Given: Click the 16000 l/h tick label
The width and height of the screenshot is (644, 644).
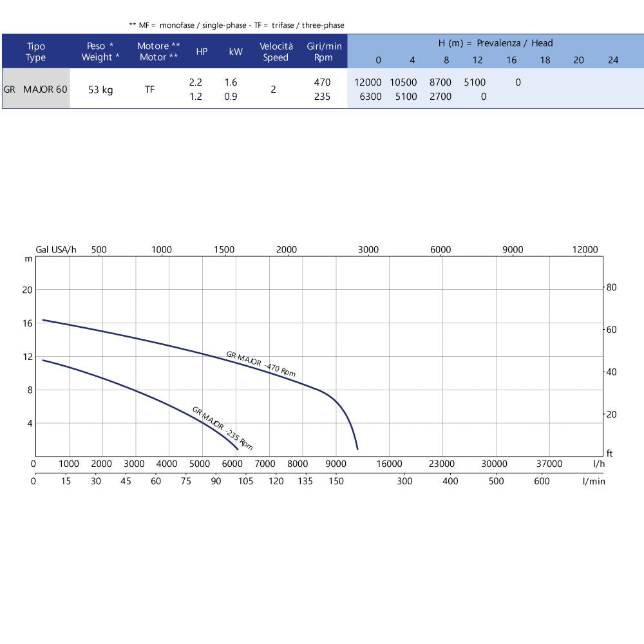Looking at the screenshot, I should [x=390, y=464].
